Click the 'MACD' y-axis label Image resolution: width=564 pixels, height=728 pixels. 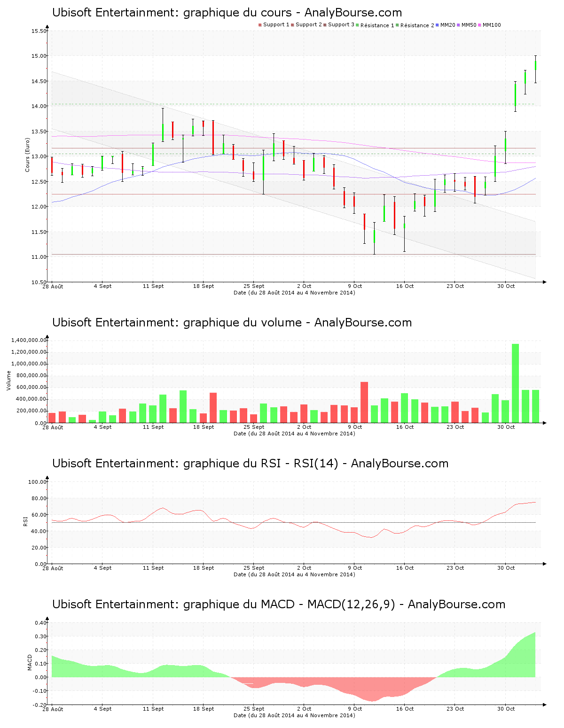30,662
